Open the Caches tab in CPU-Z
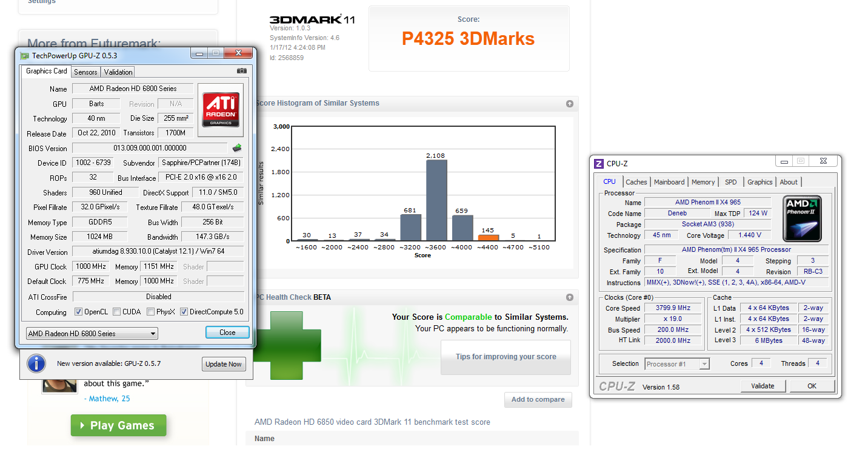Viewport: 868px width, 466px height. [636, 182]
